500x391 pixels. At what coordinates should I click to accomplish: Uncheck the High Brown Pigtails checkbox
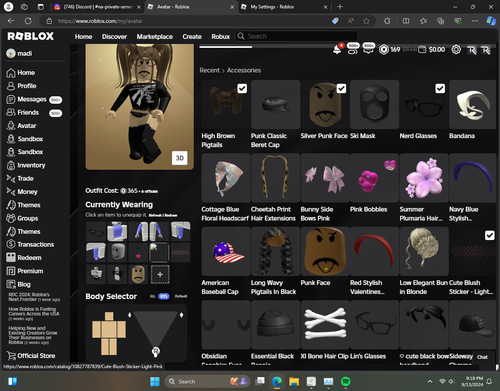click(x=242, y=88)
